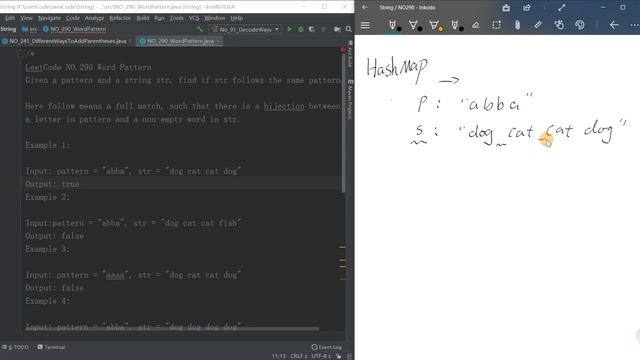Open Ant Build side panel
This screenshot has height=360, width=640.
(350, 54)
